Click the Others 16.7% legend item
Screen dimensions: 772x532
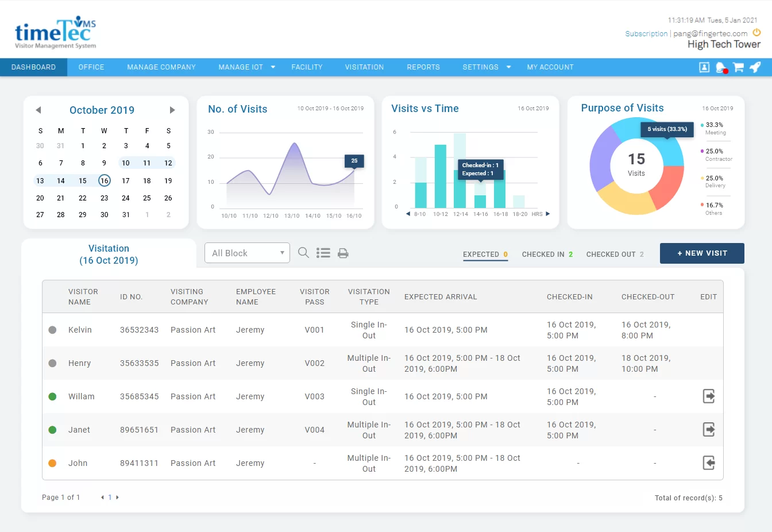pyautogui.click(x=712, y=209)
